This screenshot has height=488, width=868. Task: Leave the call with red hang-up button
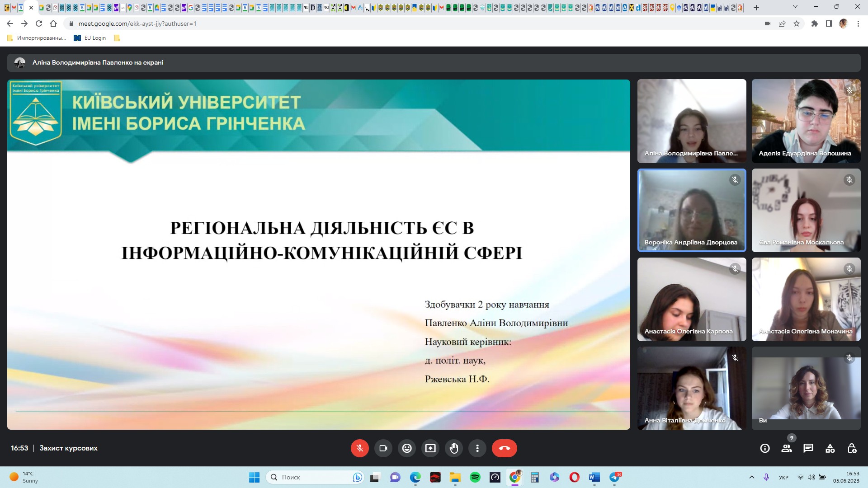[x=504, y=448]
